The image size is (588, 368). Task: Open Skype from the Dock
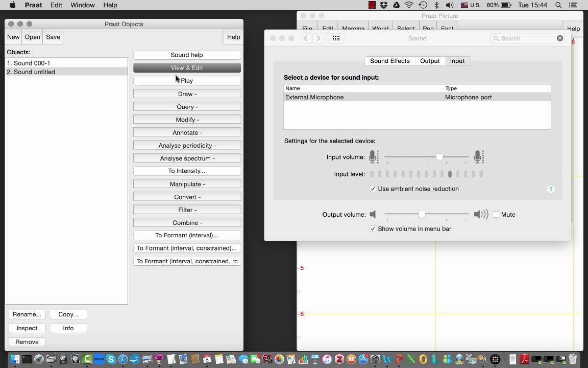[x=111, y=359]
